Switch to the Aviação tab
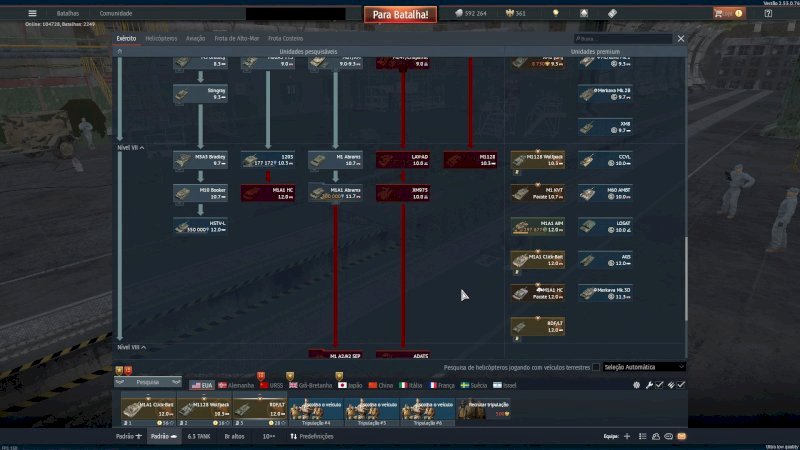The width and height of the screenshot is (800, 450). 195,38
